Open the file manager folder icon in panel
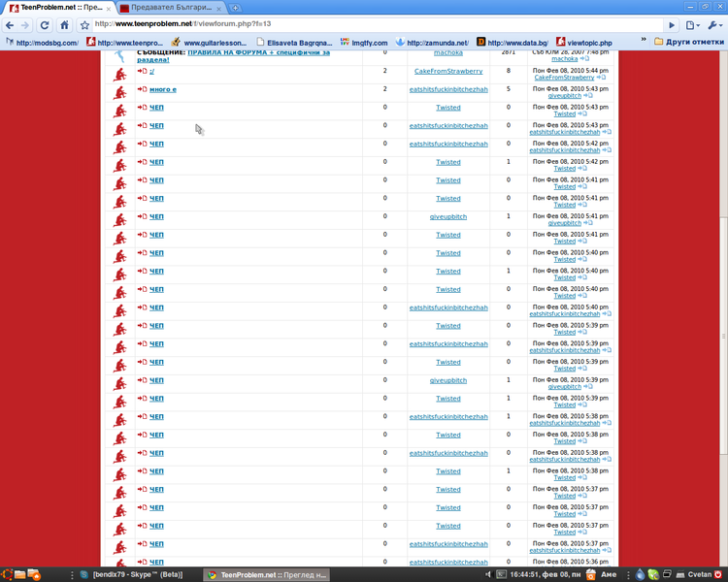 (20, 574)
